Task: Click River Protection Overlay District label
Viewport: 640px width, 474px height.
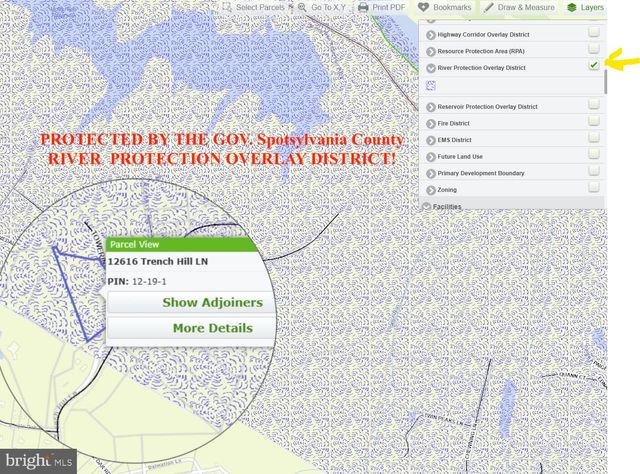Action: pos(481,68)
